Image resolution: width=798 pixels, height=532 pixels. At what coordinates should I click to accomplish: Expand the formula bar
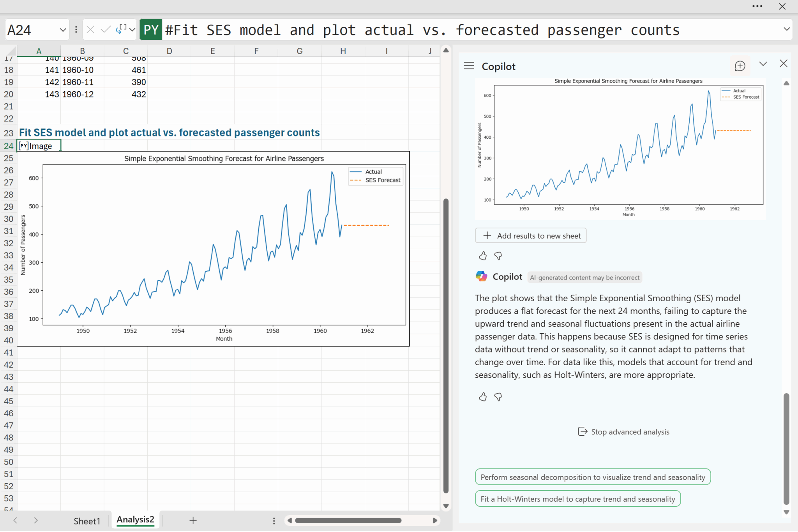(786, 29)
